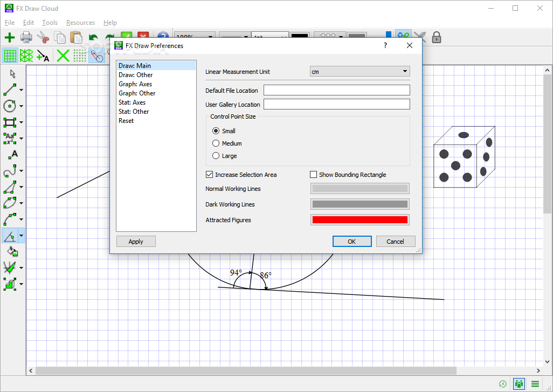This screenshot has width=553, height=392.
Task: Expand Circle tool options arrow
Action: [21, 106]
